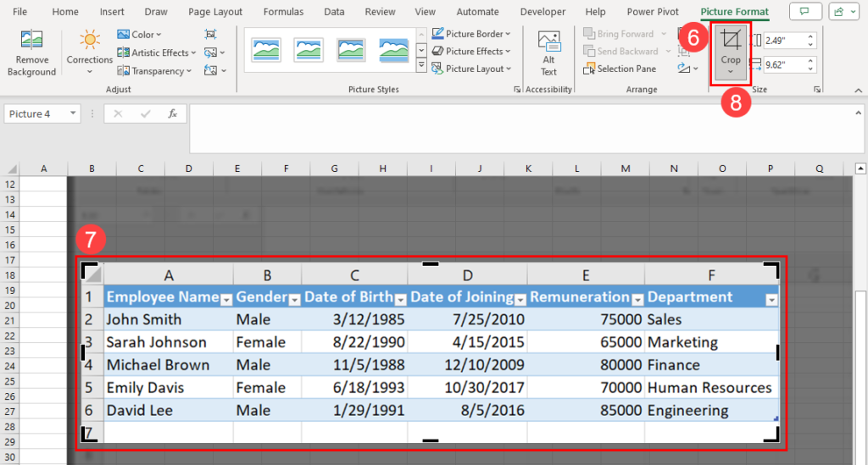The image size is (868, 465).
Task: Switch to the Power Pivot tab
Action: pos(653,12)
